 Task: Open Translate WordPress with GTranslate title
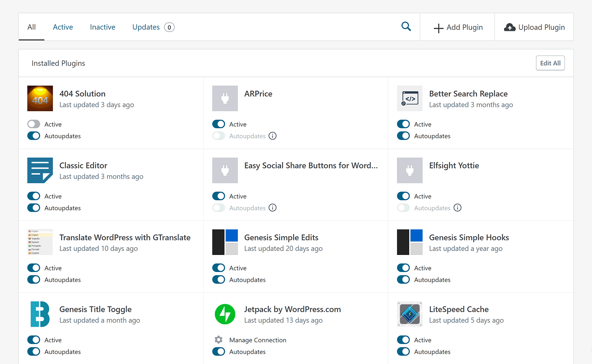[x=125, y=238]
